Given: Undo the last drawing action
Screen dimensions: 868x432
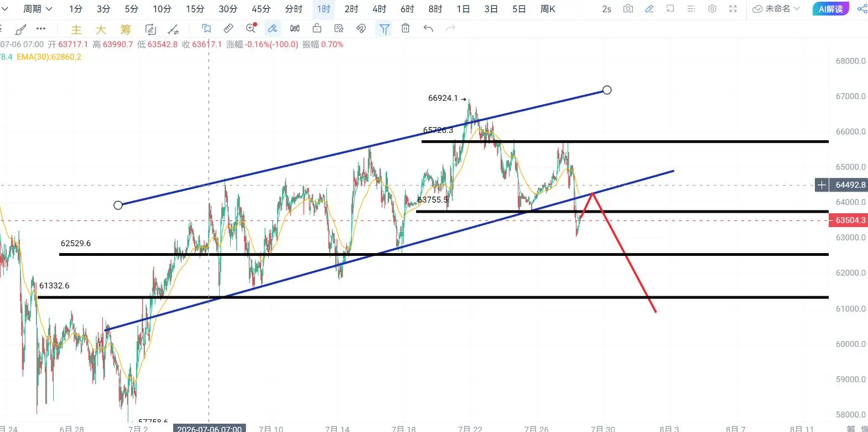Looking at the screenshot, I should click(428, 28).
